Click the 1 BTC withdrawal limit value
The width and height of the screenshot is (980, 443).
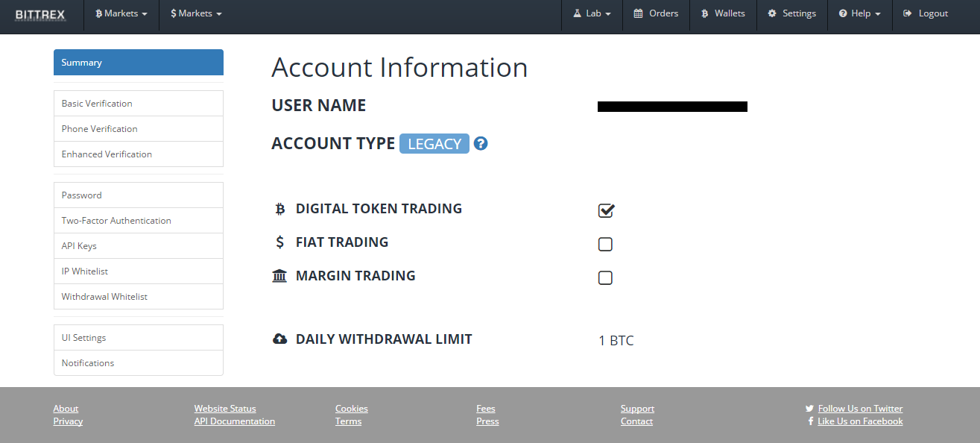616,341
